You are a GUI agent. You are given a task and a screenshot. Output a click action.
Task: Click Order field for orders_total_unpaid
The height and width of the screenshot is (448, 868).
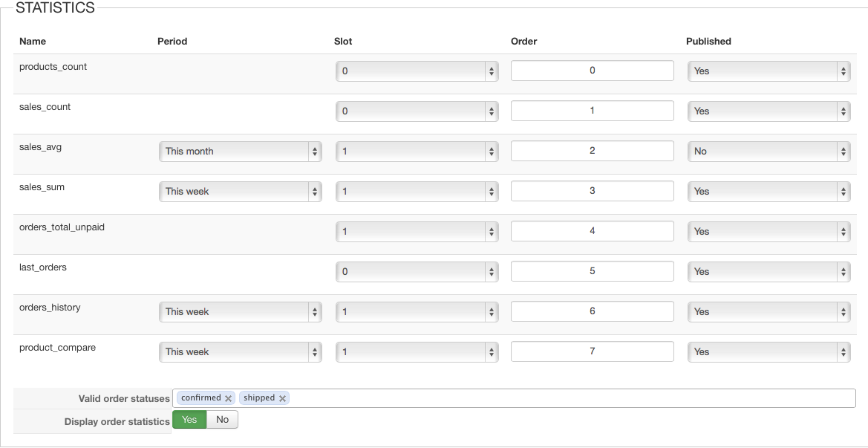592,231
